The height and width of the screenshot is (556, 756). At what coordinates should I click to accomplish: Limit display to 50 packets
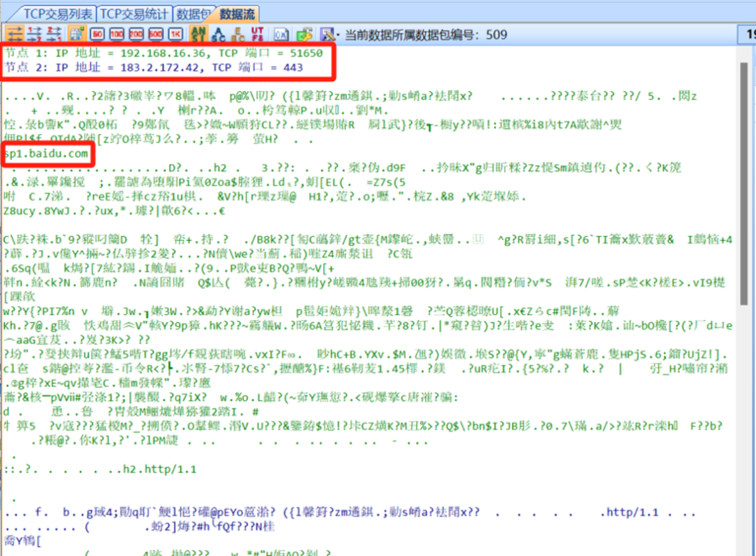pyautogui.click(x=97, y=34)
